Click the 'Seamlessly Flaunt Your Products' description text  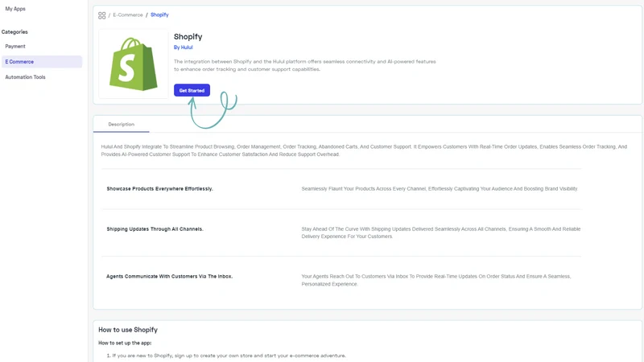(440, 189)
